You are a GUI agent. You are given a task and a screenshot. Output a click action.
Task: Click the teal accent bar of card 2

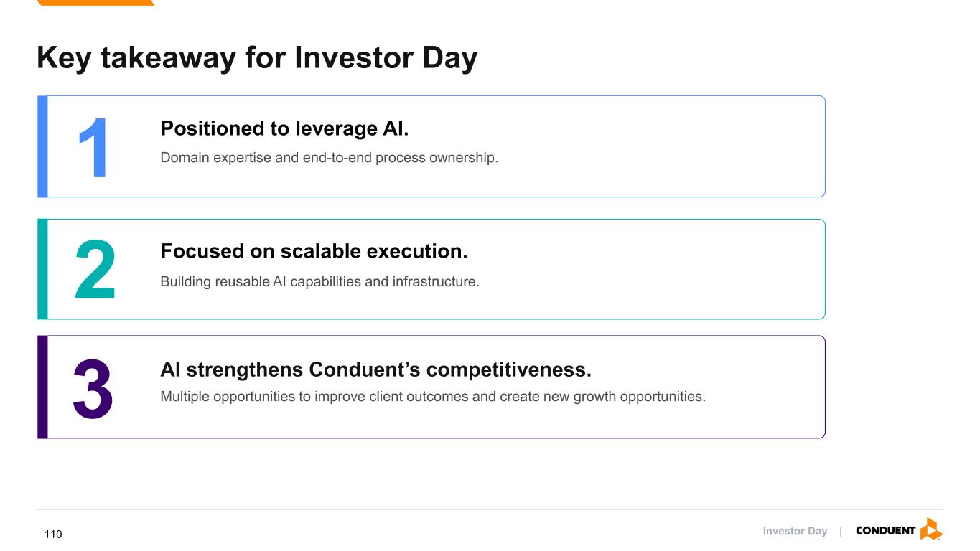click(x=42, y=269)
